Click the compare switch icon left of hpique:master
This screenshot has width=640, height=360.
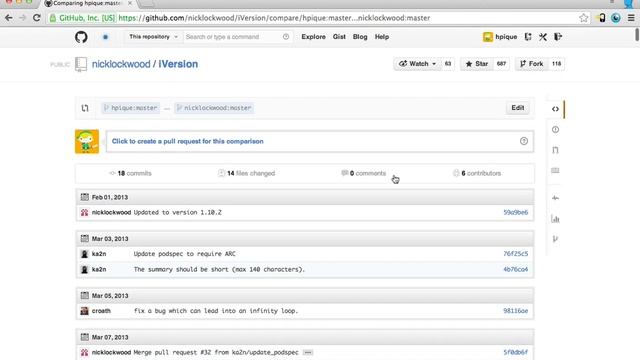[x=85, y=108]
